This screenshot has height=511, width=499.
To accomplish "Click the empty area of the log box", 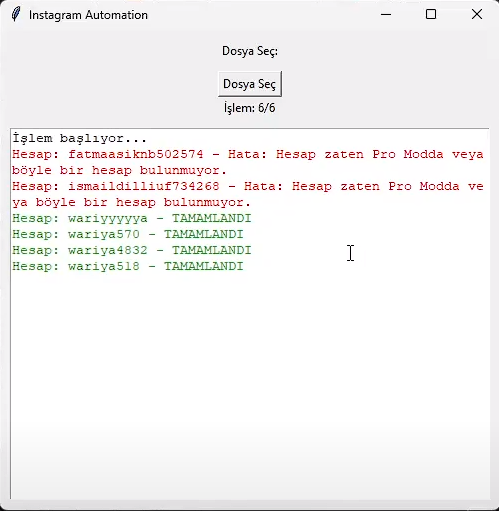I will pos(250,383).
